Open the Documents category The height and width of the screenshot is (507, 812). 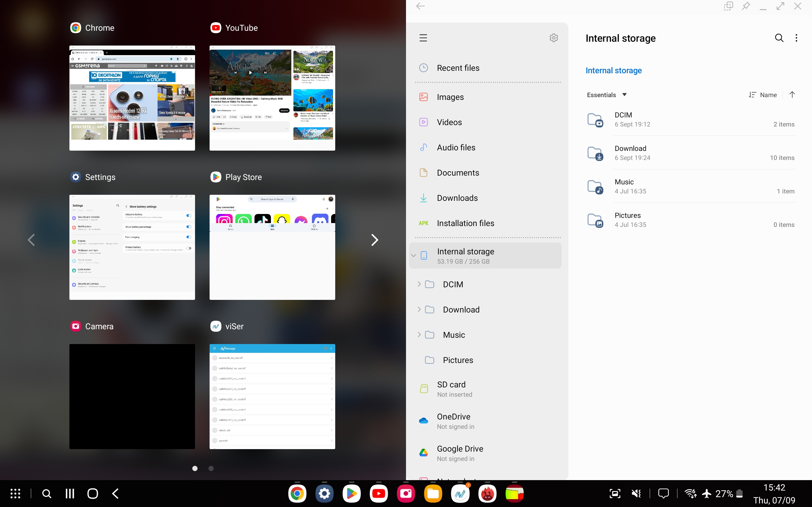point(488,173)
